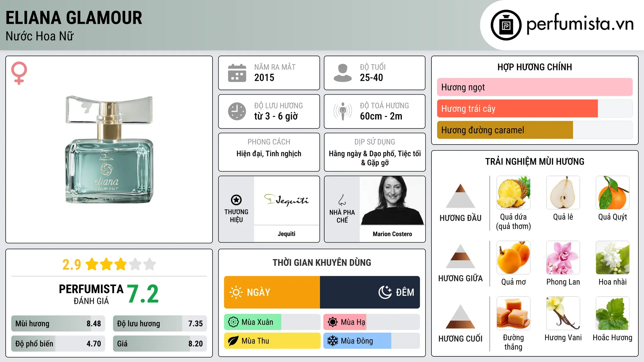The height and width of the screenshot is (362, 644).
Task: Select the Quả Quýt tangerine image
Action: pos(613,193)
